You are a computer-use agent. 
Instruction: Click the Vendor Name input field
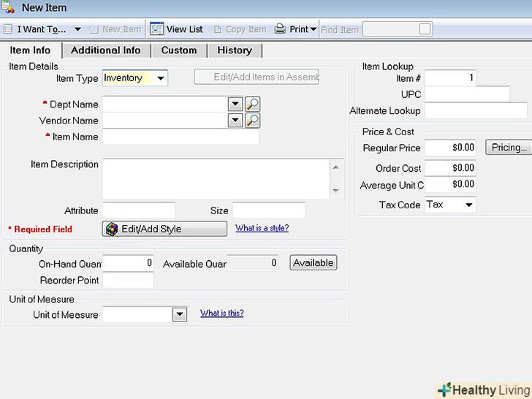pyautogui.click(x=166, y=120)
